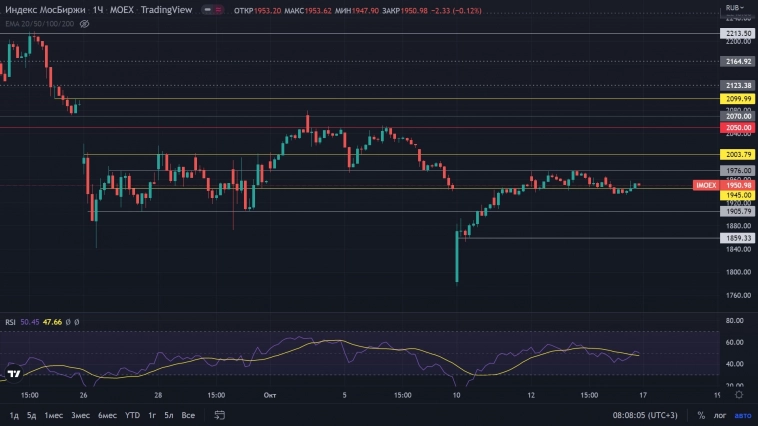Click the Все all-time range button
The width and height of the screenshot is (758, 426).
[x=188, y=415]
